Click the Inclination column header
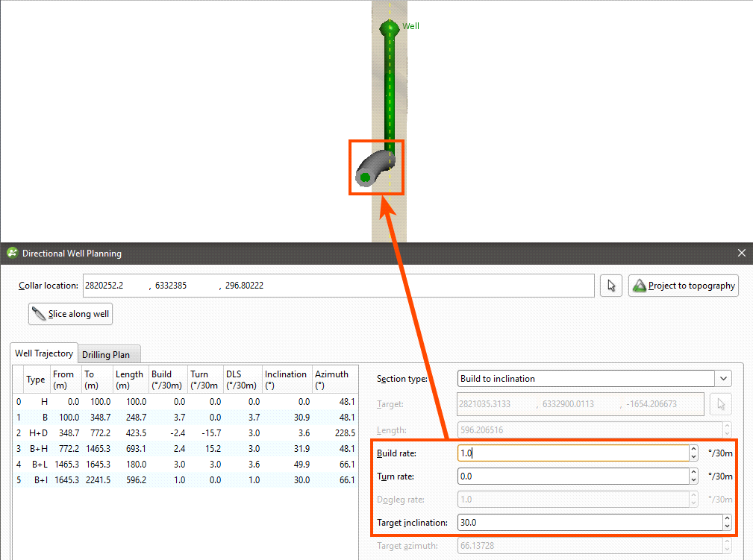 tap(285, 379)
